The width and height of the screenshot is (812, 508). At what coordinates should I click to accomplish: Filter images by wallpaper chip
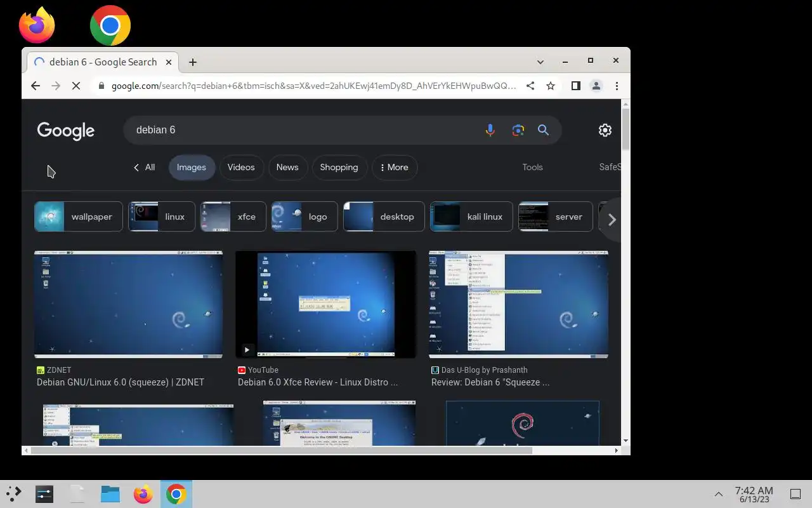78,217
